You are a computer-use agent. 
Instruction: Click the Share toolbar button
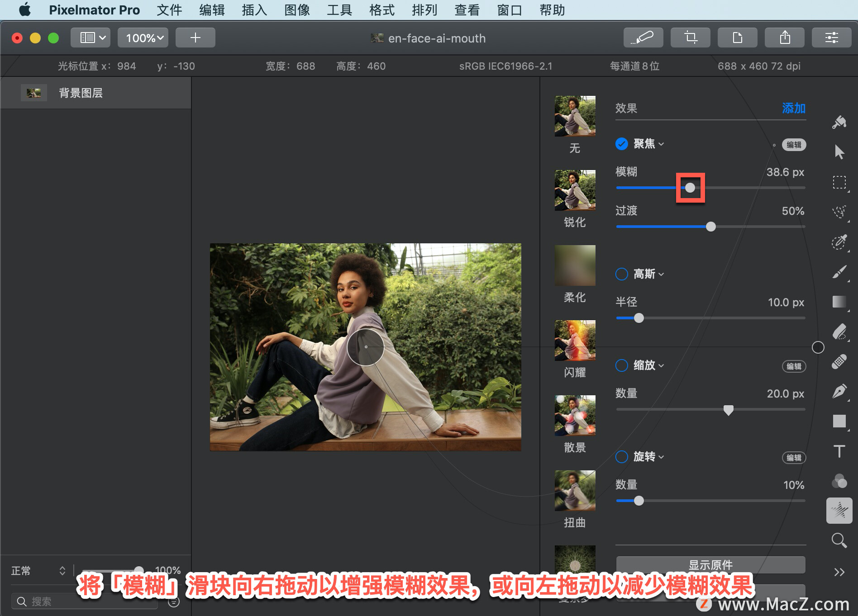(784, 38)
